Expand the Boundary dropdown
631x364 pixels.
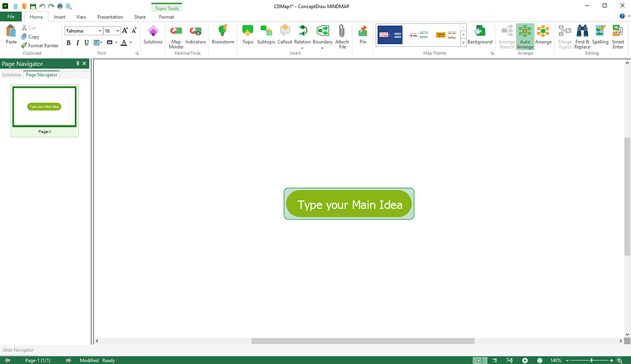[322, 49]
